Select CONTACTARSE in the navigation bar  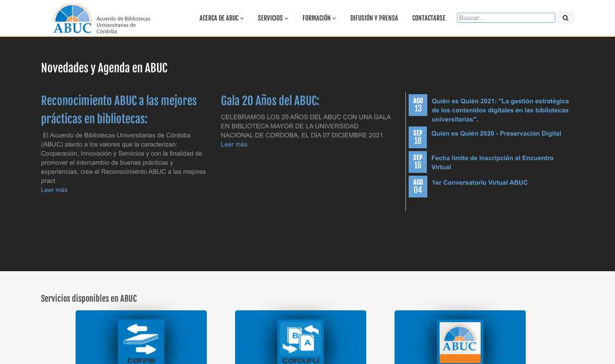[x=429, y=18]
